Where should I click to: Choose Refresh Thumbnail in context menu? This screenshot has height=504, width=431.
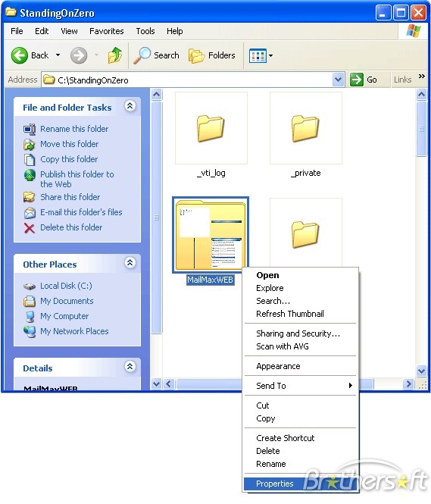coord(300,314)
